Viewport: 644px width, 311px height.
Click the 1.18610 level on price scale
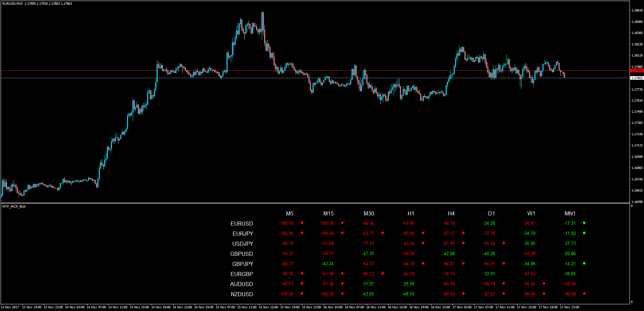click(637, 10)
